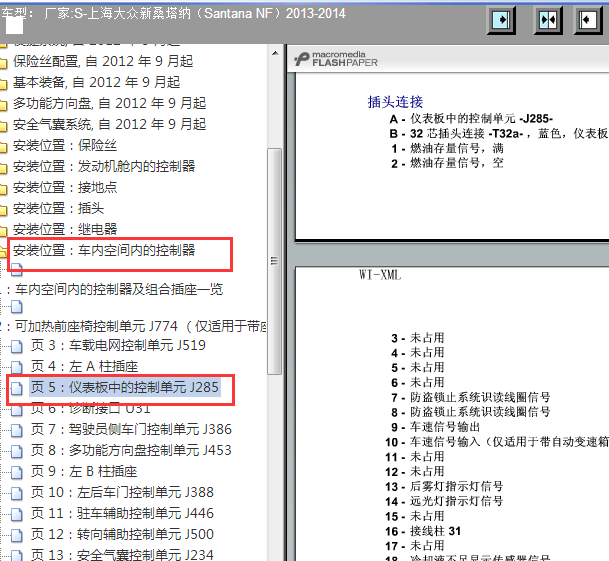This screenshot has height=561, width=609.
Task: Open folder 安全气囊系统, 自 2012 年 9 月起
Action: [109, 124]
